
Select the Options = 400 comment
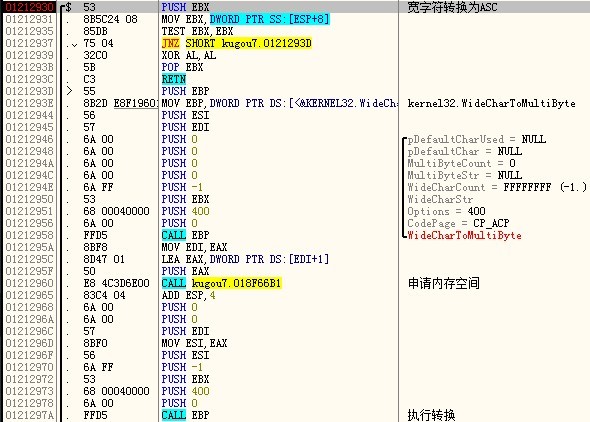pos(447,211)
